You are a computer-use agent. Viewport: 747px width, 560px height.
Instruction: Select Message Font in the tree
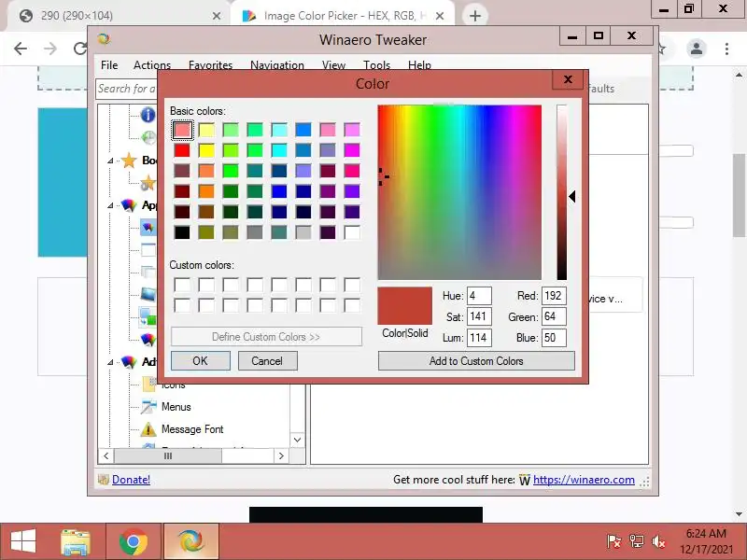pyautogui.click(x=192, y=429)
